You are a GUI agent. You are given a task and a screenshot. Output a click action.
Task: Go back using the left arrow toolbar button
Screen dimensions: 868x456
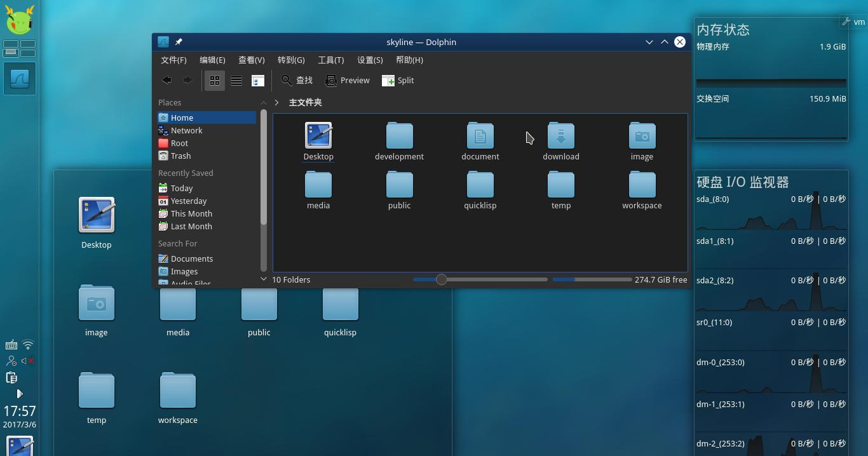(x=166, y=80)
